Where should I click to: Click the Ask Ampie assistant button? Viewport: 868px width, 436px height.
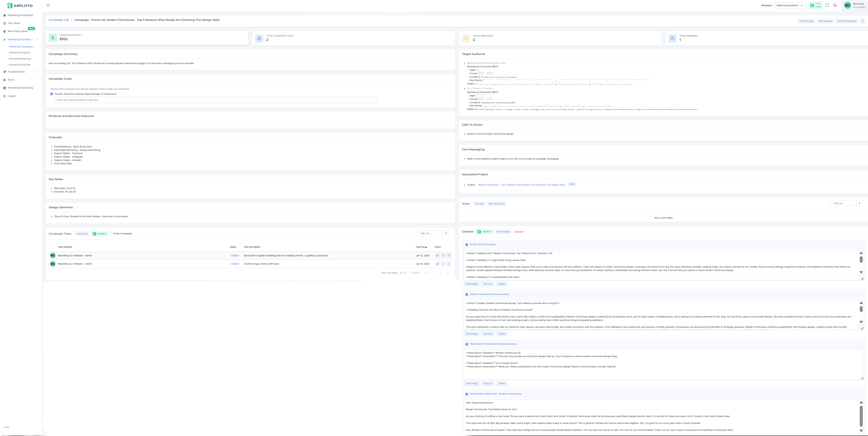815,5
